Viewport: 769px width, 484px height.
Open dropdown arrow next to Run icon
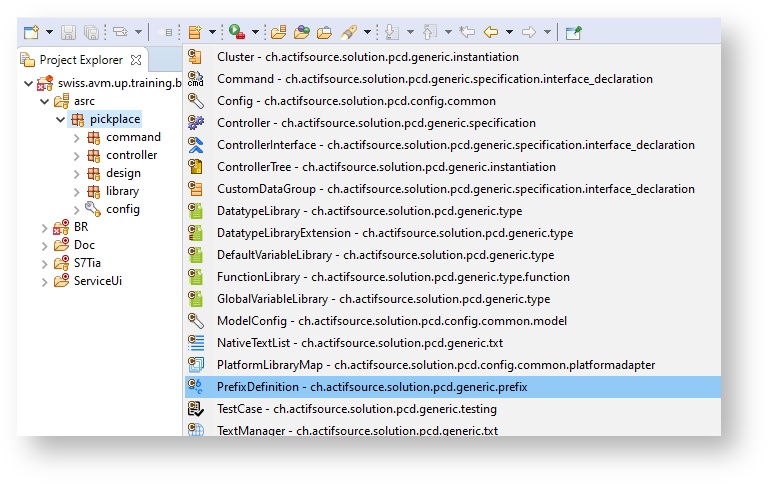click(x=255, y=33)
